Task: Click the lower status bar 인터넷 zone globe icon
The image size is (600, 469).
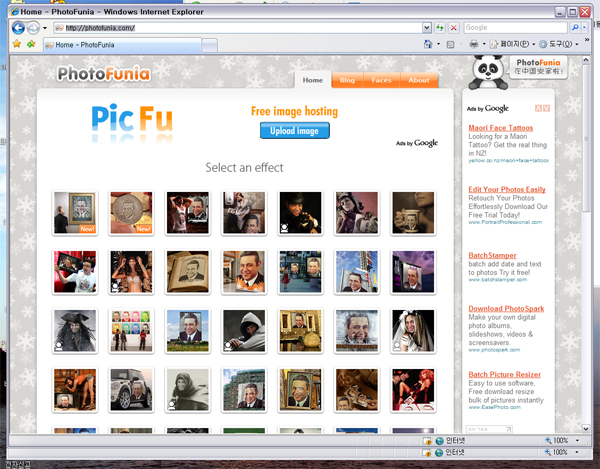Action: coord(439,453)
